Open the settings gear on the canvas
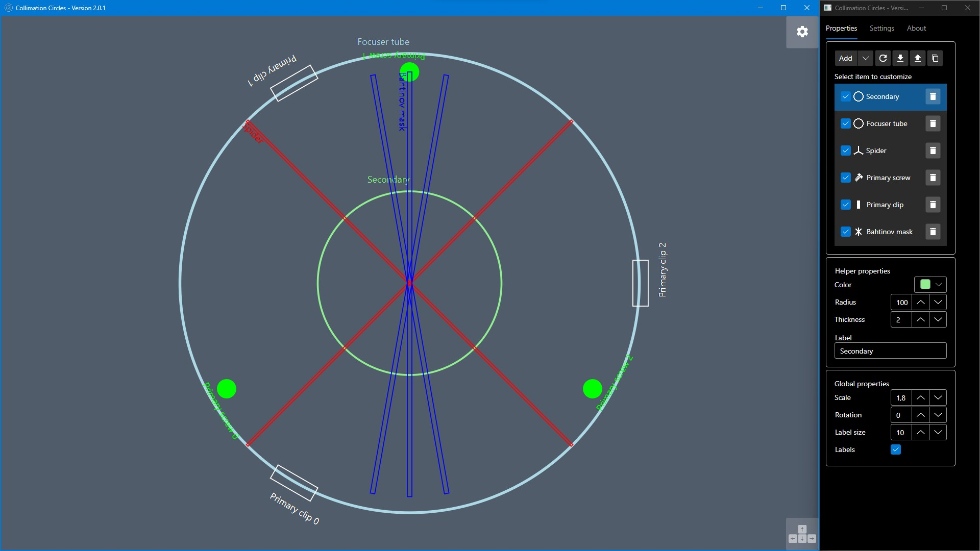 802,32
